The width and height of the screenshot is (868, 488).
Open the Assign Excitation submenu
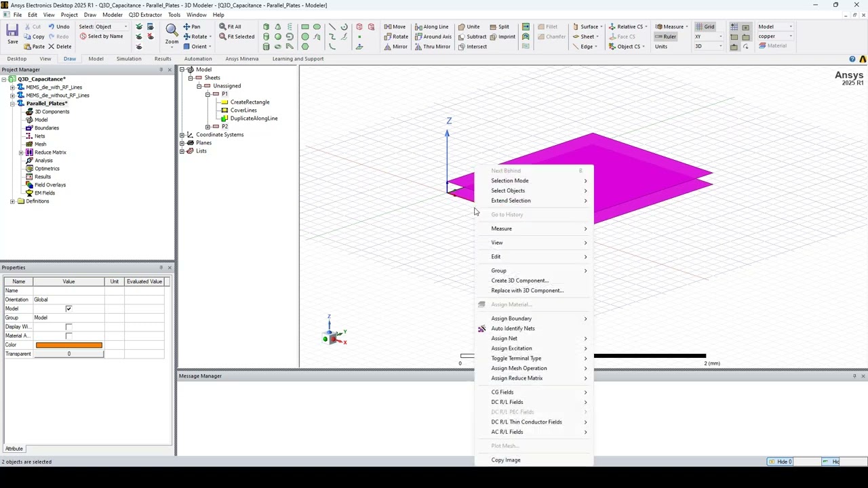(x=534, y=348)
